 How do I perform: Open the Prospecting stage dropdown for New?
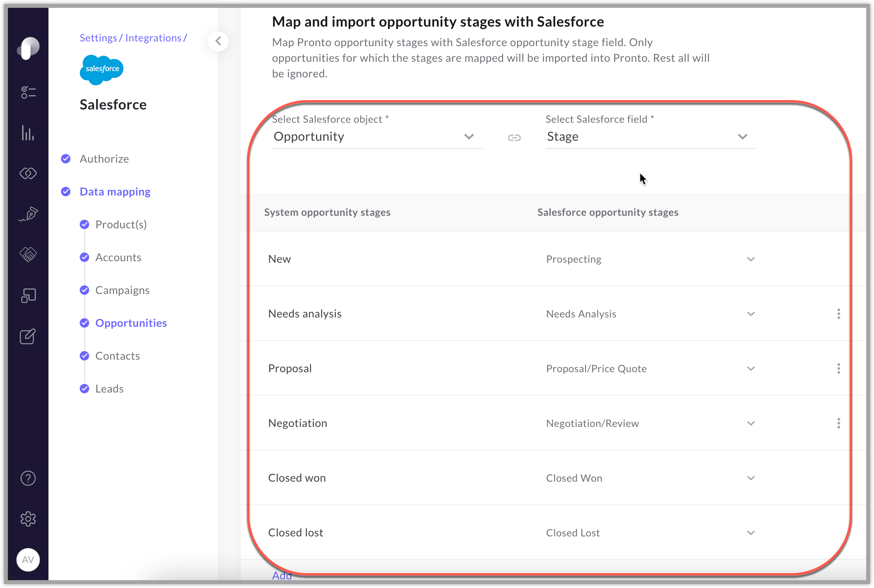750,259
